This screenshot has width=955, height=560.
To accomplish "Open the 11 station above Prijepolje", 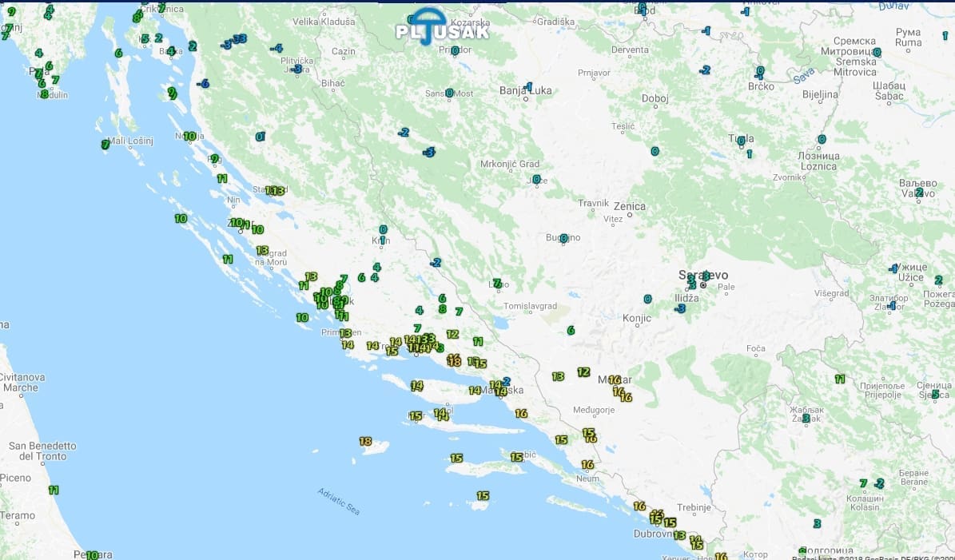I will [x=840, y=379].
